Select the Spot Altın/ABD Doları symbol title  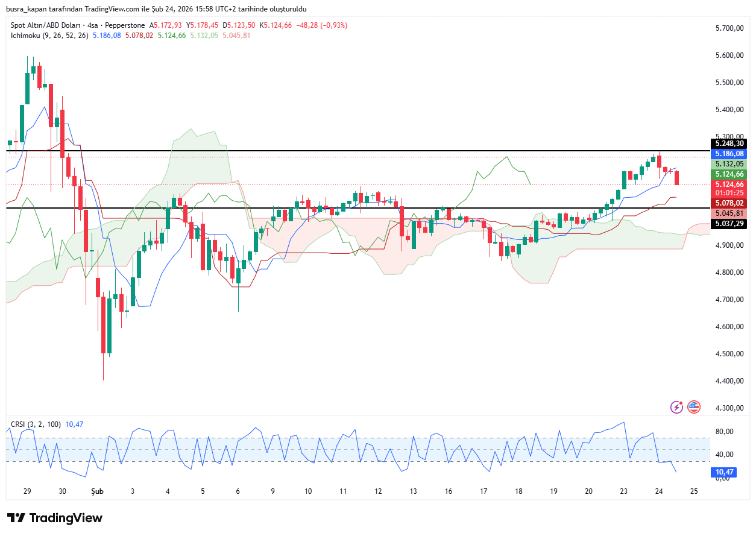(x=77, y=25)
